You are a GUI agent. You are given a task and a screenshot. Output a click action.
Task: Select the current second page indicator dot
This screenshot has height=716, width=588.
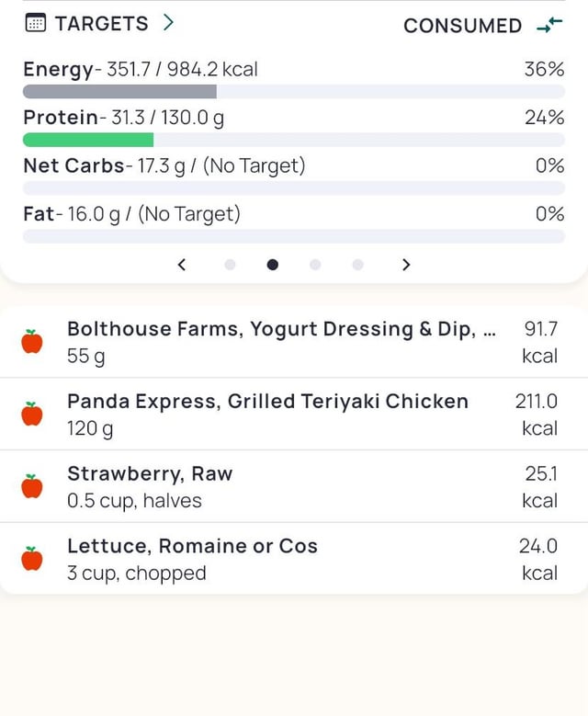[272, 265]
